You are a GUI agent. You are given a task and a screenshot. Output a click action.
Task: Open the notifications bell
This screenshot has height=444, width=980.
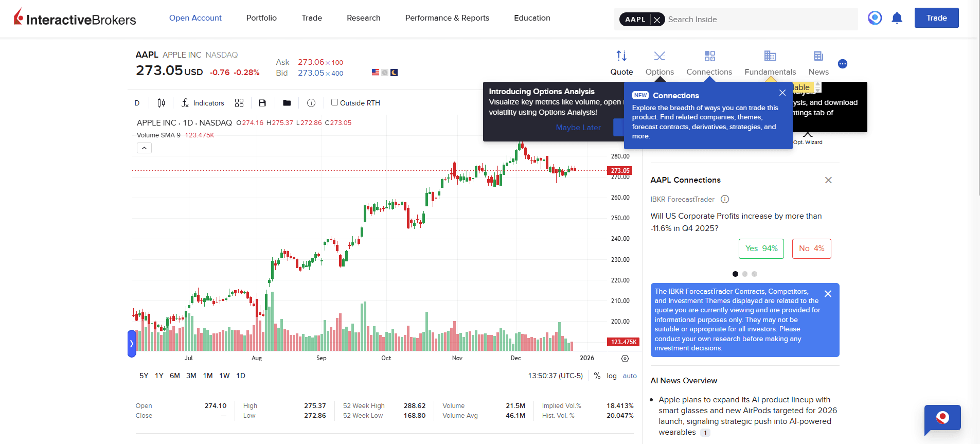coord(897,19)
